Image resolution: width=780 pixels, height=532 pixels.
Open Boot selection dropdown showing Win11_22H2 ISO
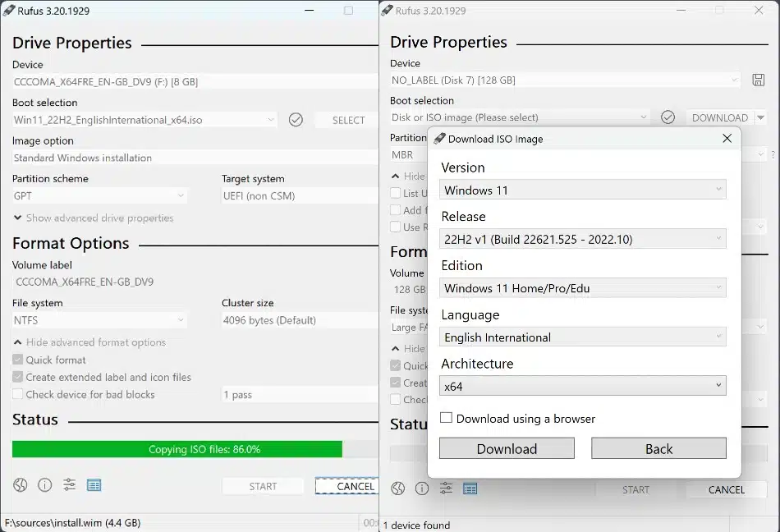click(145, 120)
